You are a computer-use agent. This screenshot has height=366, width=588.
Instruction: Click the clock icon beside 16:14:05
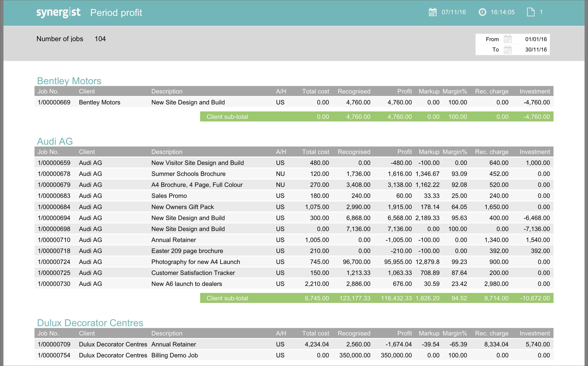coord(482,12)
